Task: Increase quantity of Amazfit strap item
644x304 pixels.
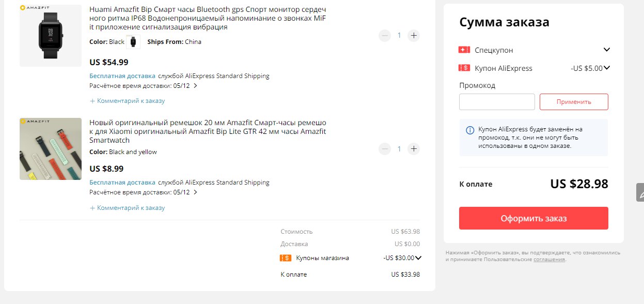Action: point(414,149)
